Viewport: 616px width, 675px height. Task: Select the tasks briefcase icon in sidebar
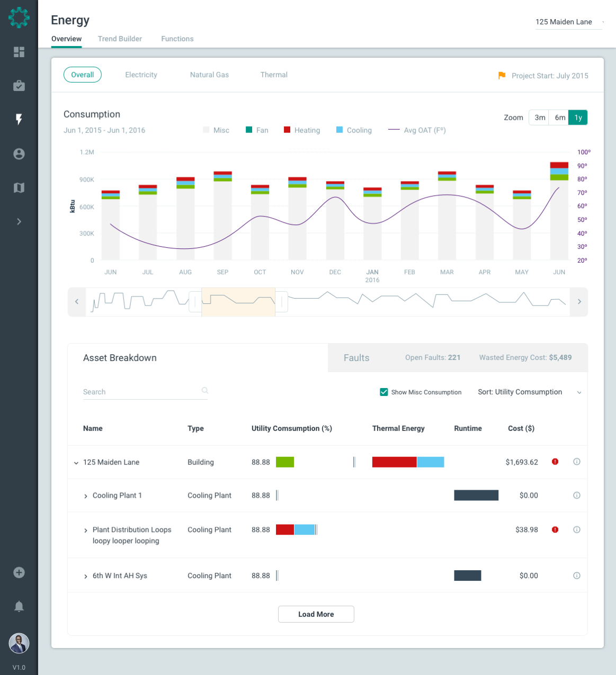19,86
